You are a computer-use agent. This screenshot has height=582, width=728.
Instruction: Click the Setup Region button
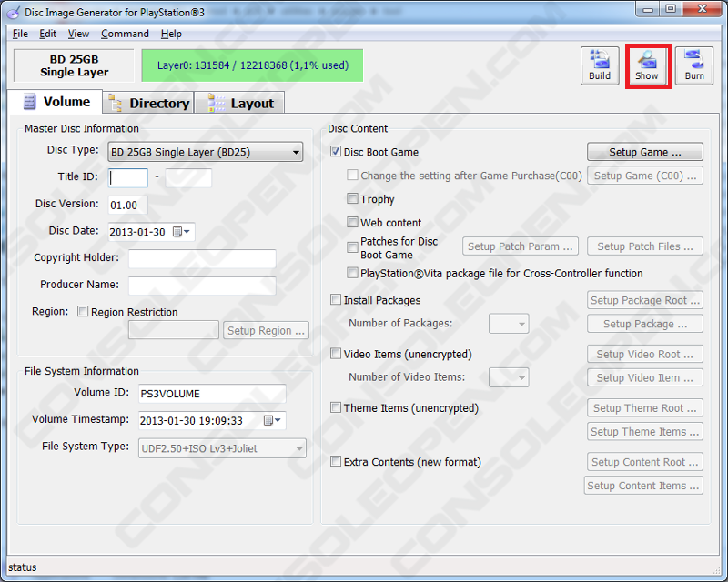[266, 330]
